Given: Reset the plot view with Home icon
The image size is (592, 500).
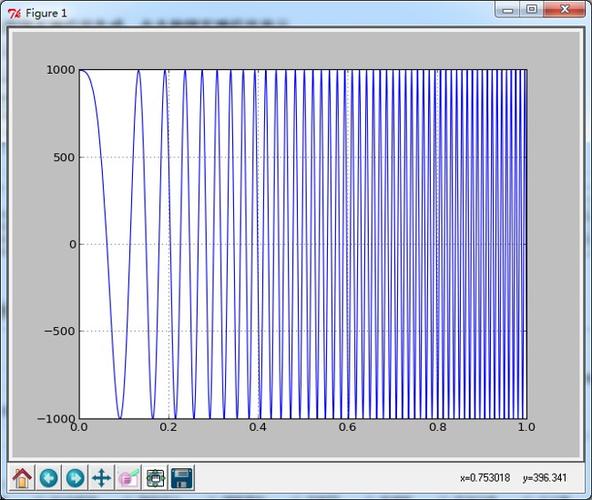Looking at the screenshot, I should coord(22,478).
